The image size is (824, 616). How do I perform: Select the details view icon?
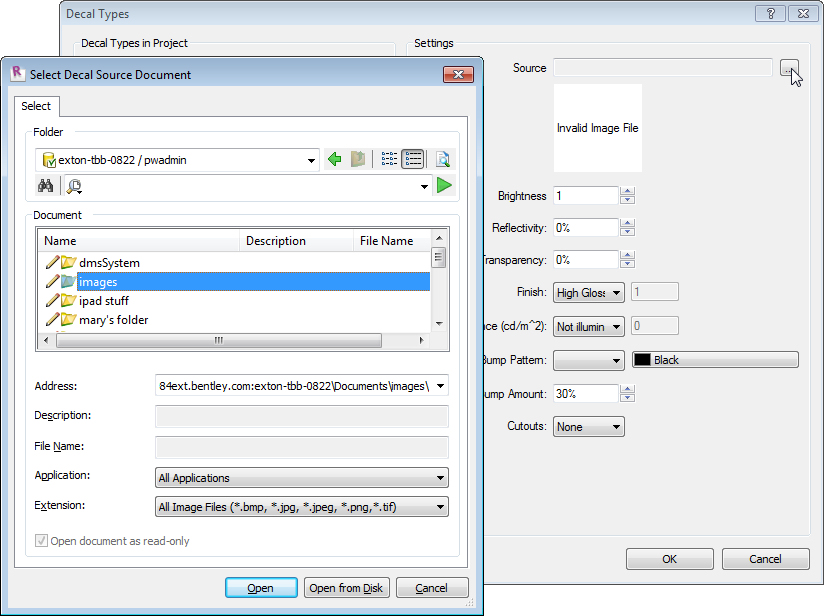(x=413, y=159)
